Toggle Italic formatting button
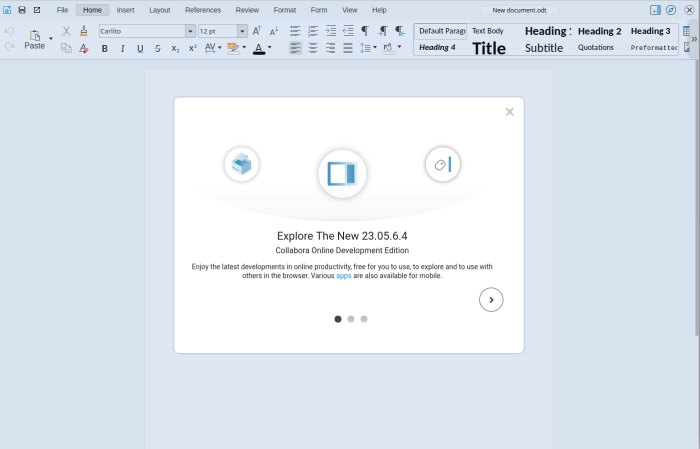 tap(122, 48)
